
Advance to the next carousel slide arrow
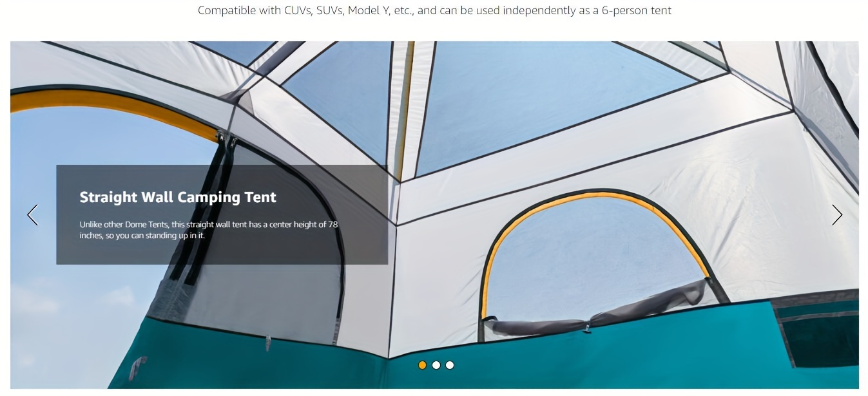[837, 215]
